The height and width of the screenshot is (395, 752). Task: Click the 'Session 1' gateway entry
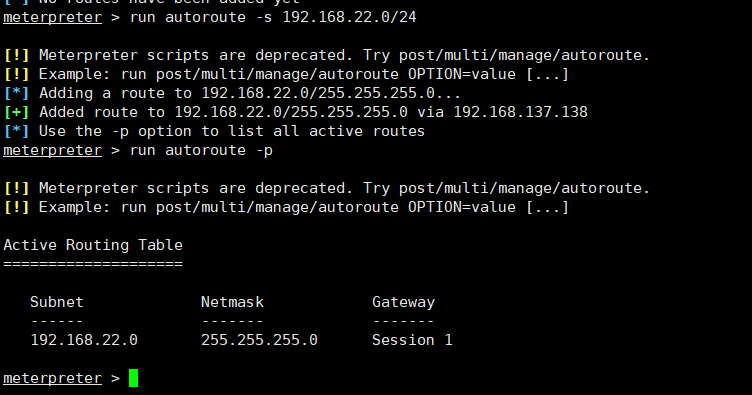point(412,340)
